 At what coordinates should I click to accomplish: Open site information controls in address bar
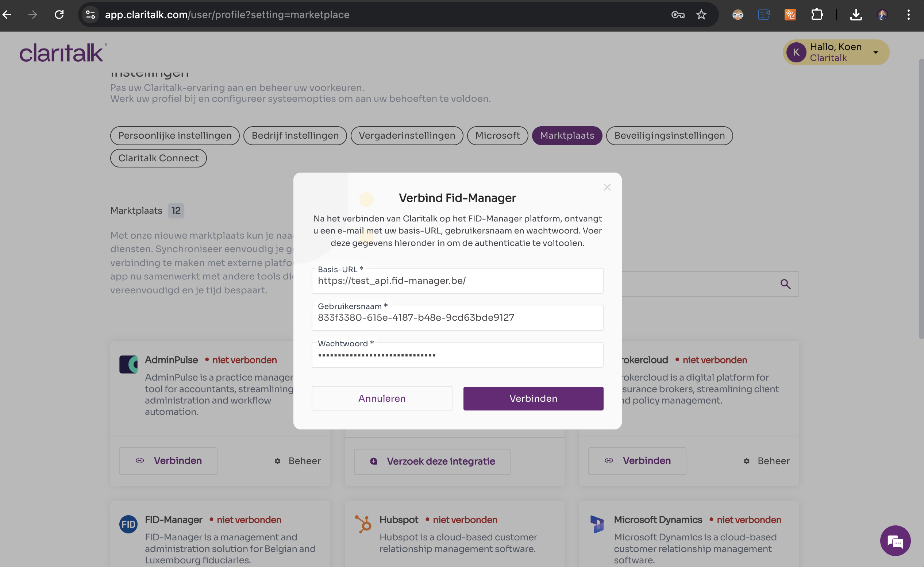pyautogui.click(x=91, y=15)
